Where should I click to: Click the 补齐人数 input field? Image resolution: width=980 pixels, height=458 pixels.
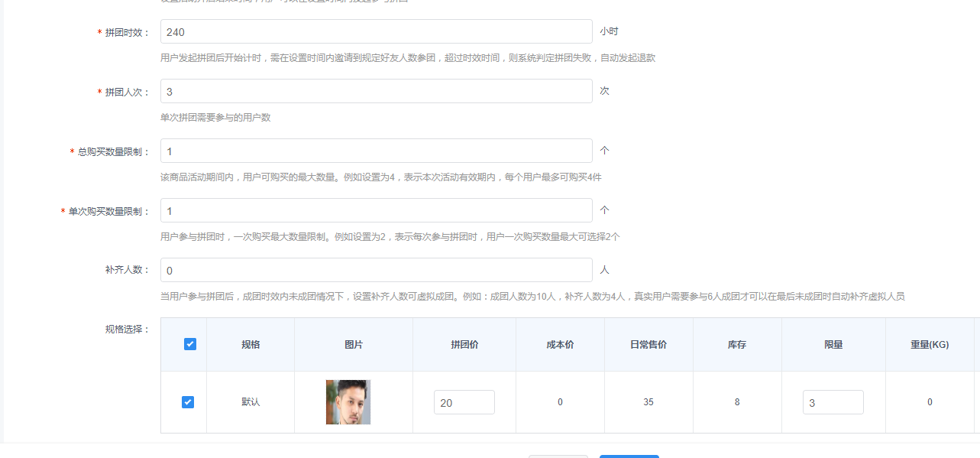(376, 270)
